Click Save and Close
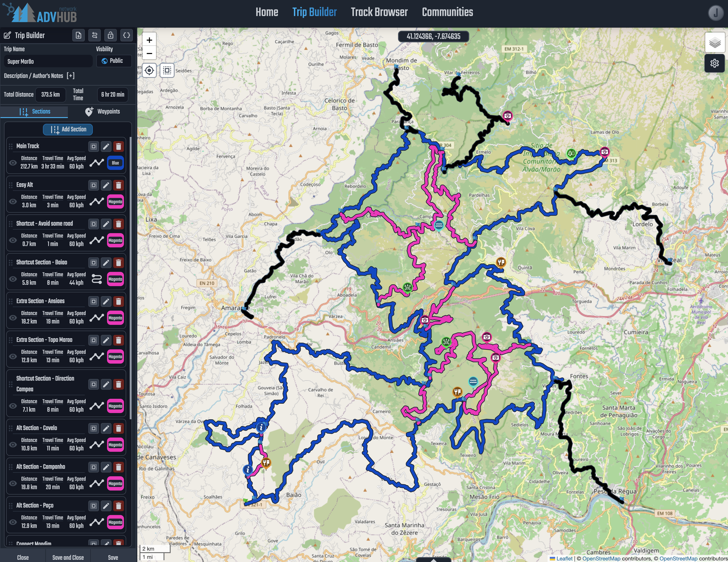The image size is (728, 562). (68, 557)
